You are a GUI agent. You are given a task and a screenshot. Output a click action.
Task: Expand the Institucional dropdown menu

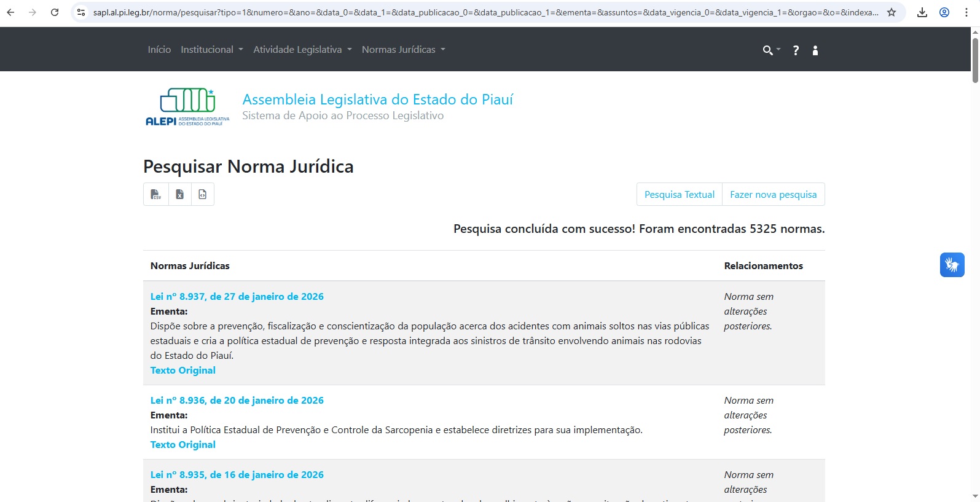click(x=211, y=50)
